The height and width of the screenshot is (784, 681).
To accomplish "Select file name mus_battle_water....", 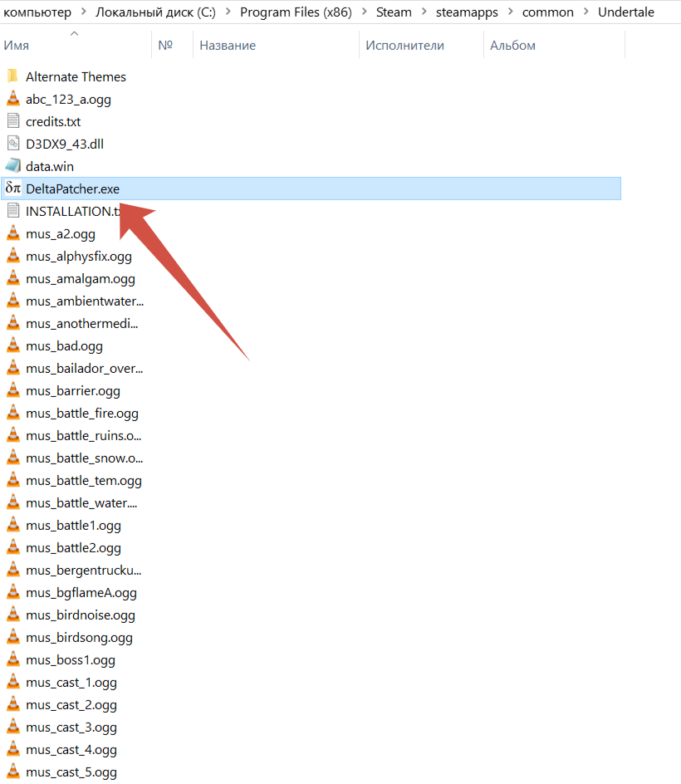I will pyautogui.click(x=81, y=503).
